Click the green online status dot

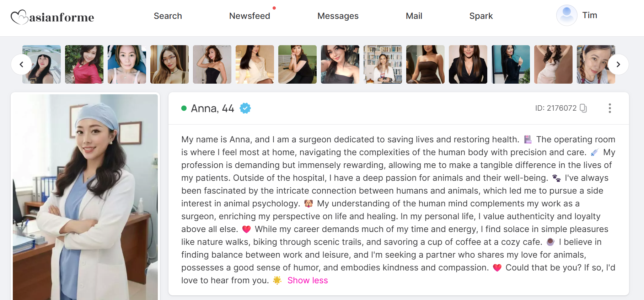tap(184, 108)
